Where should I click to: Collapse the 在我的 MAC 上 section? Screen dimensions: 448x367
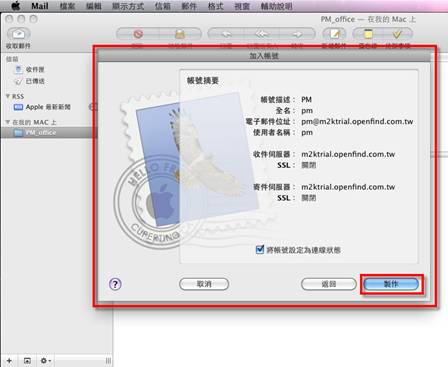[x=8, y=122]
